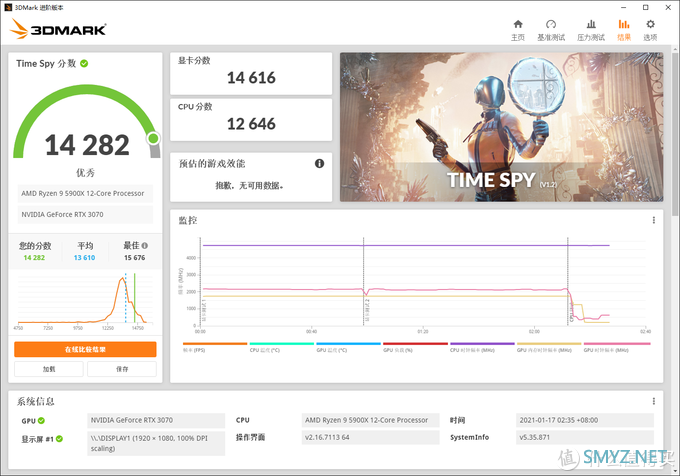Toggle the FPS orange legend swatch
Viewport: 680px width, 476px height.
tap(215, 344)
